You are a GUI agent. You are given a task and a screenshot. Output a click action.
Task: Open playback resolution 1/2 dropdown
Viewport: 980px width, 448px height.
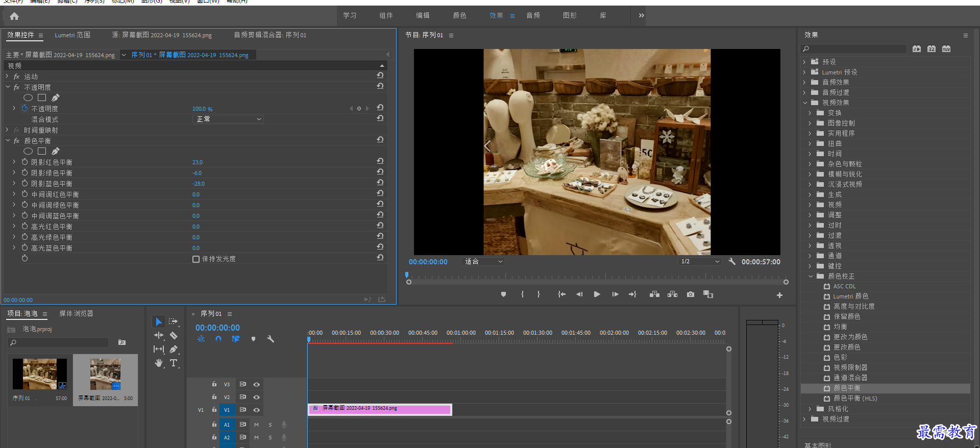coord(700,261)
